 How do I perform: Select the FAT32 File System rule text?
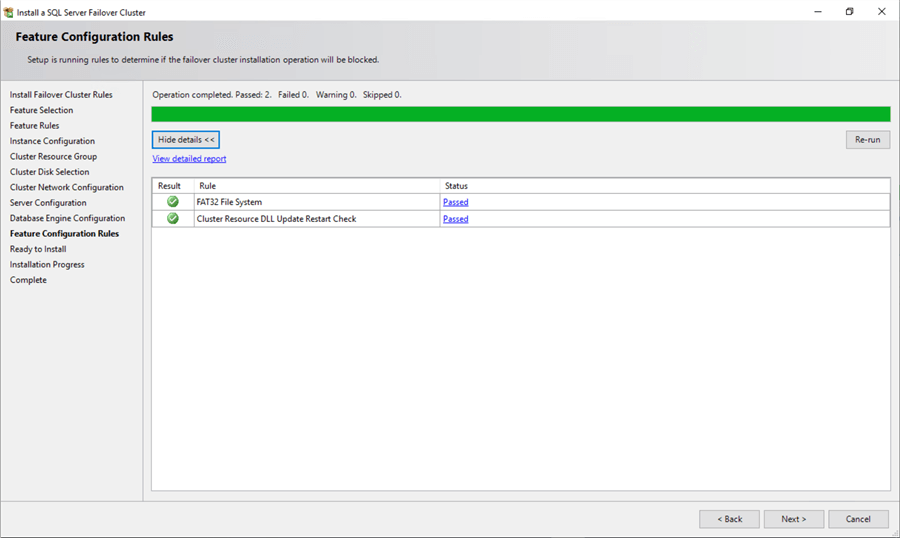click(229, 202)
